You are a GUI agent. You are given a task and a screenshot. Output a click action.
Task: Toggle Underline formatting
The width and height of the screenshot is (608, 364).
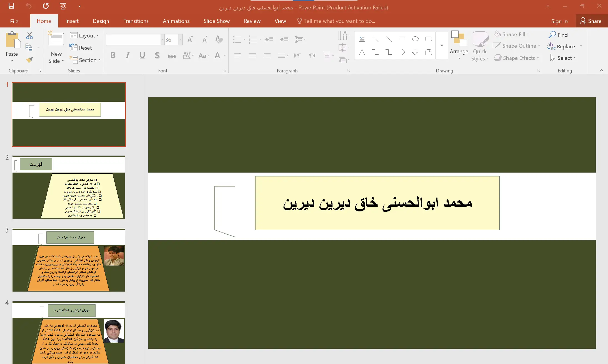[142, 55]
